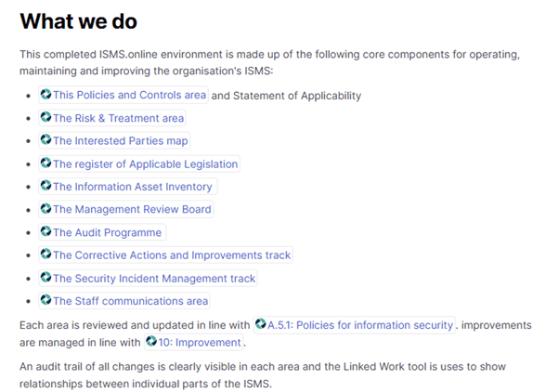This screenshot has width=559, height=392.
Task: Click the icon beside Security Incident Management track
Action: (46, 277)
